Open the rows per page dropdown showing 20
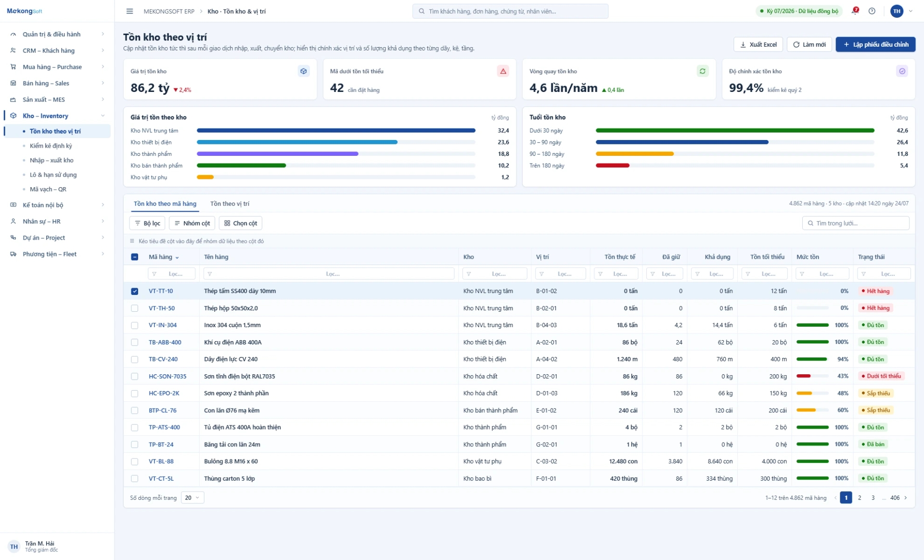 pos(192,497)
